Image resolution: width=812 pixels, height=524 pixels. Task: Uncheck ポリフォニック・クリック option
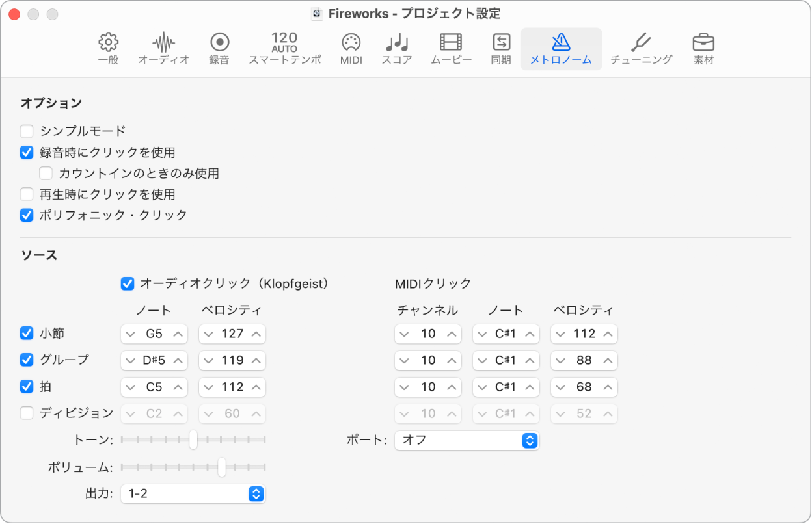(x=26, y=215)
